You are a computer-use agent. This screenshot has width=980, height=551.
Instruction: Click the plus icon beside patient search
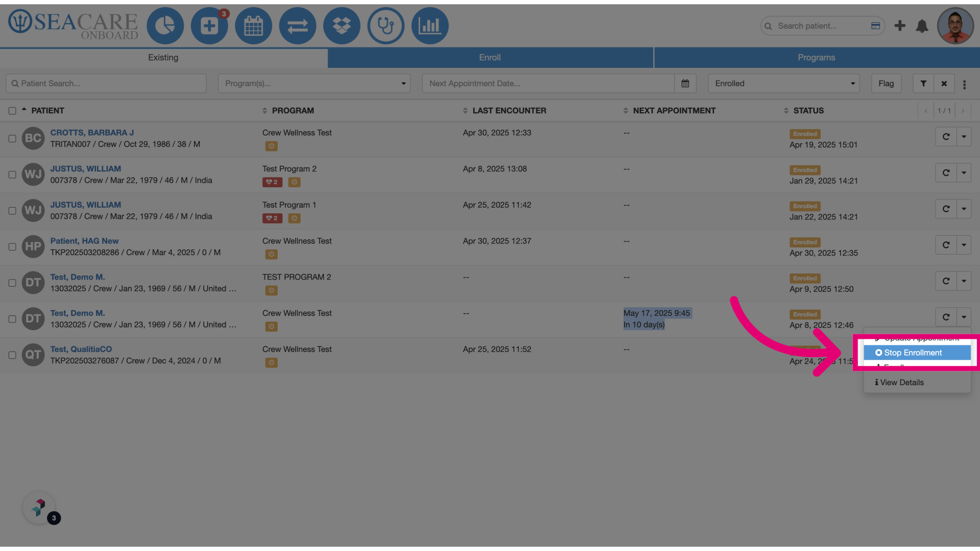pos(900,26)
